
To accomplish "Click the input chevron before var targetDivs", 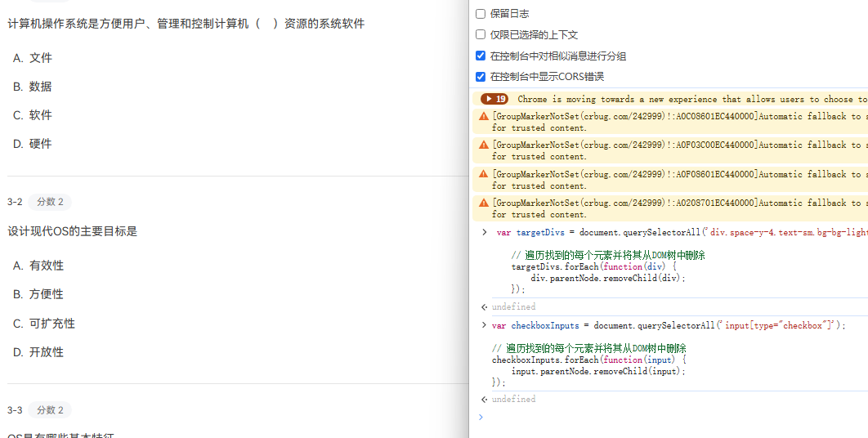I will pos(485,232).
